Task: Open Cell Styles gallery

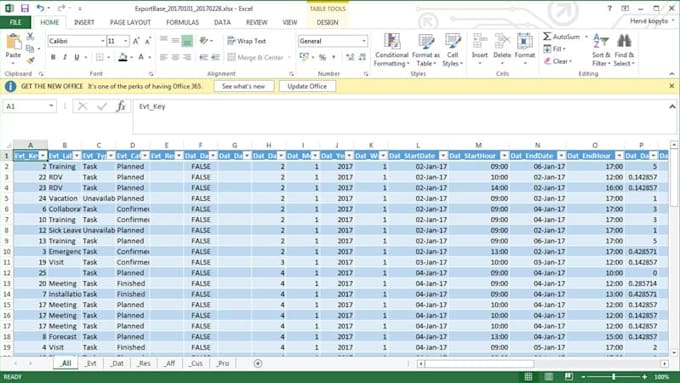Action: coord(452,50)
